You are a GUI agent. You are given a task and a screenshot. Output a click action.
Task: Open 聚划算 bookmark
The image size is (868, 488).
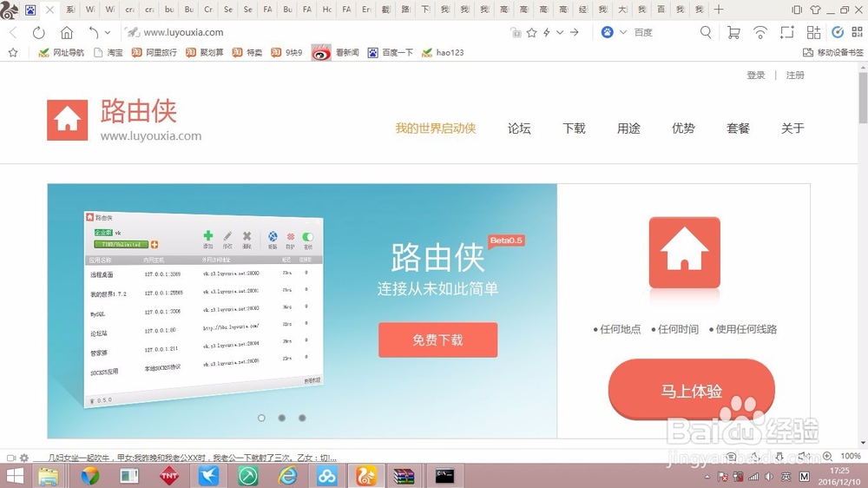point(204,53)
